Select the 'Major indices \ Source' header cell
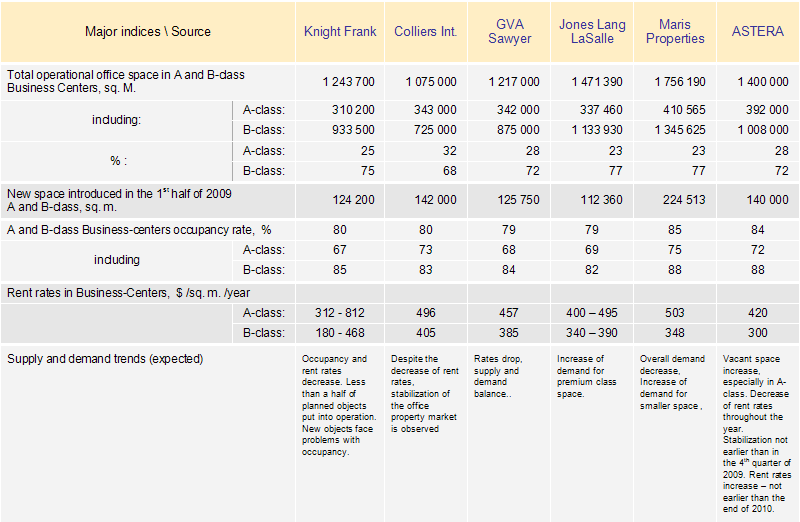 (x=148, y=32)
